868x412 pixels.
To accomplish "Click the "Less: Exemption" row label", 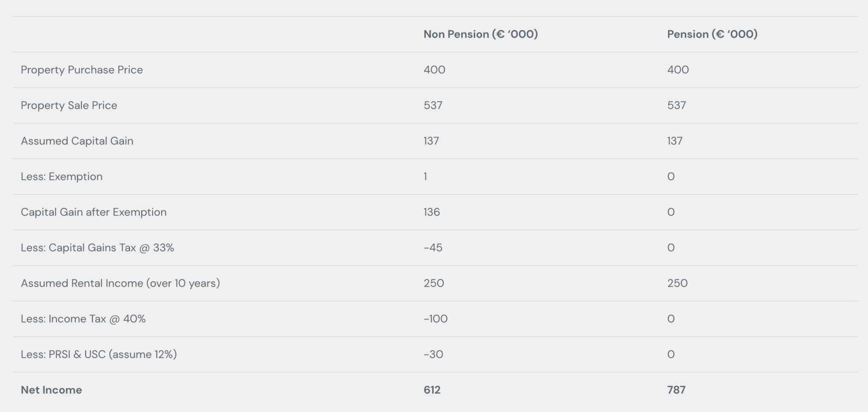I will click(62, 177).
